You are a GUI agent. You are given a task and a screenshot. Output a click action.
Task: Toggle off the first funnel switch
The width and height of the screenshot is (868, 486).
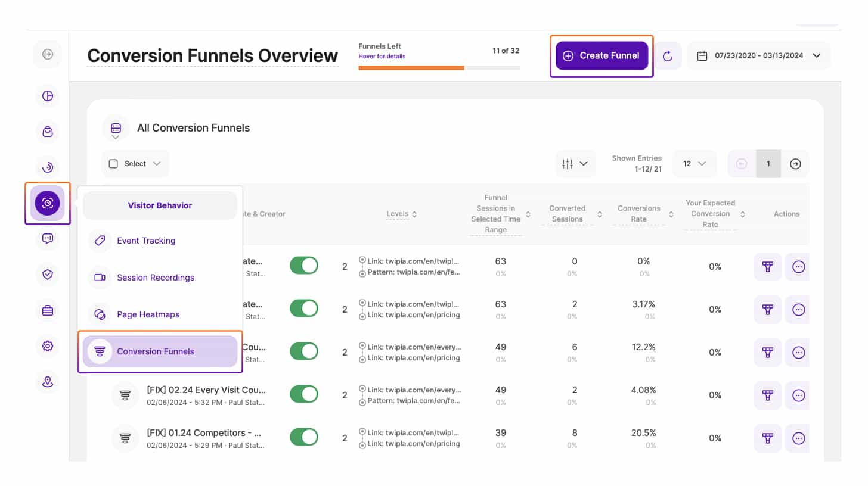304,266
